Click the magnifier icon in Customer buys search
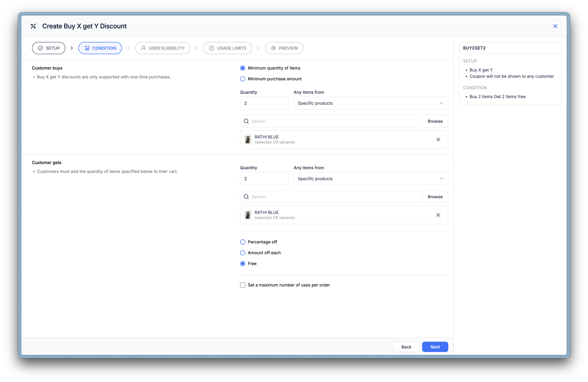This screenshot has height=382, width=588. click(246, 121)
